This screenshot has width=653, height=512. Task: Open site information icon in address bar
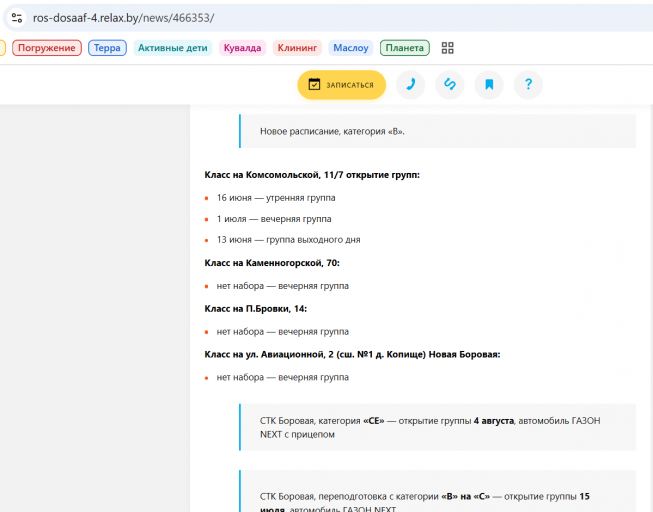[x=17, y=18]
